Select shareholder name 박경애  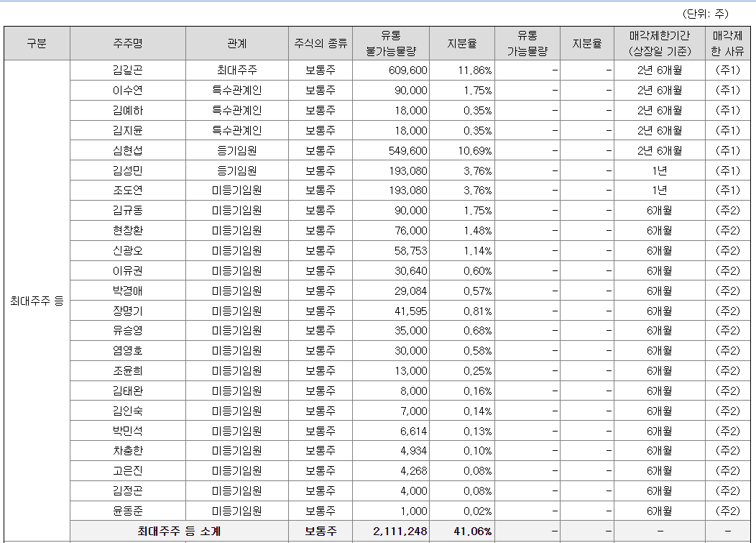[128, 291]
